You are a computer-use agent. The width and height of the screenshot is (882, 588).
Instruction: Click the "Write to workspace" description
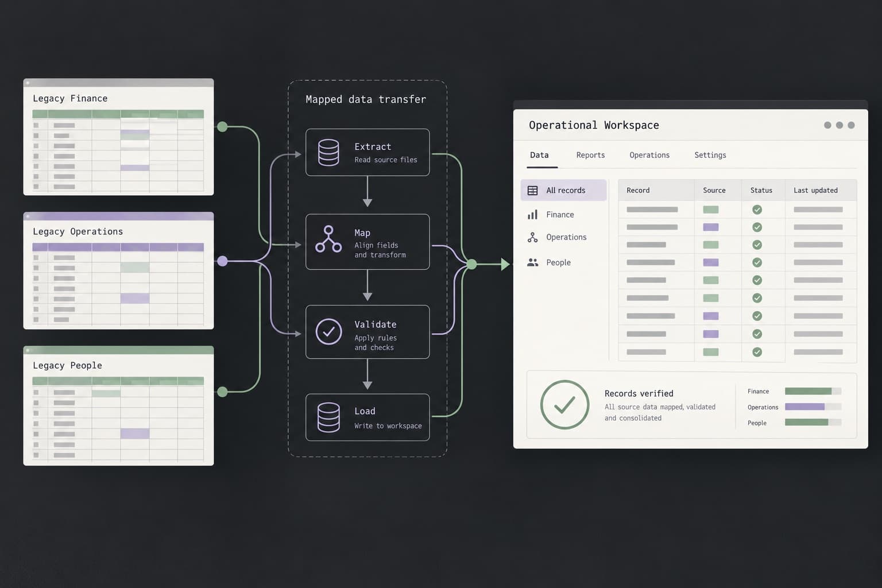(x=388, y=425)
